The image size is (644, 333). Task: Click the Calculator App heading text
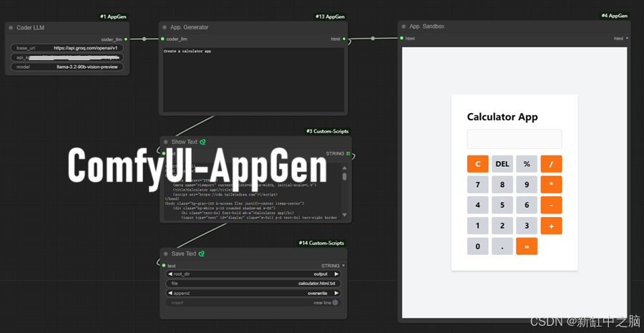pyautogui.click(x=502, y=117)
